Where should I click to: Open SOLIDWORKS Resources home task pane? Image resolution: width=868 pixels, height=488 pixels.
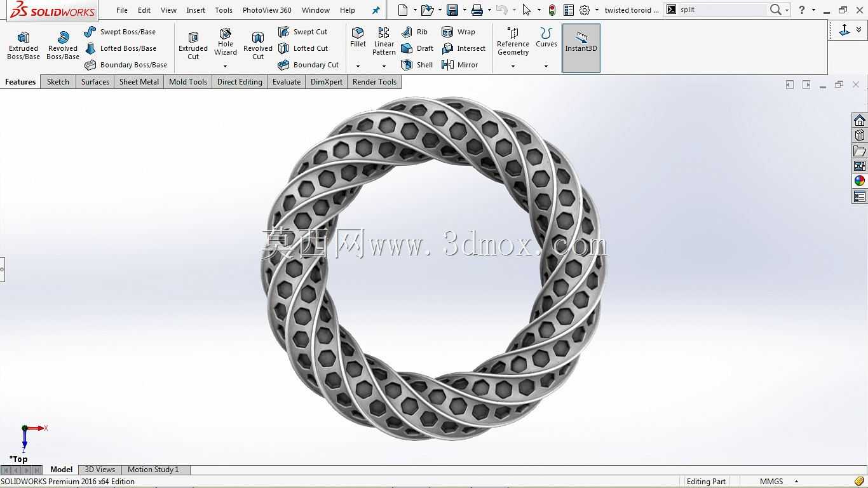point(860,121)
